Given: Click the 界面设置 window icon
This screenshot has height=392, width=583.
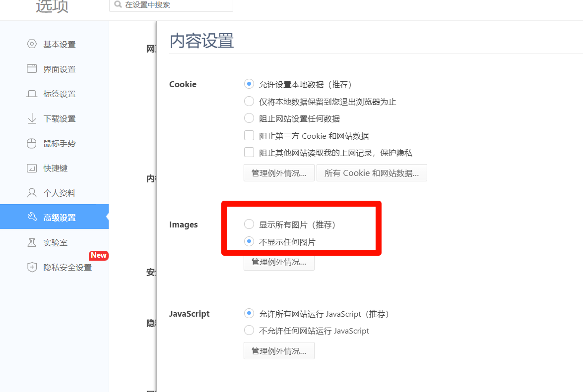Looking at the screenshot, I should [x=31, y=68].
